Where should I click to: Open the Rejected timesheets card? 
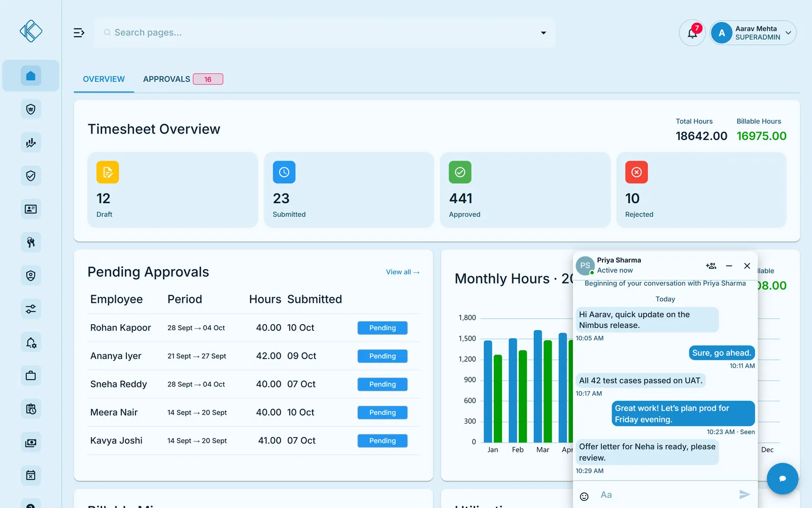click(x=701, y=190)
